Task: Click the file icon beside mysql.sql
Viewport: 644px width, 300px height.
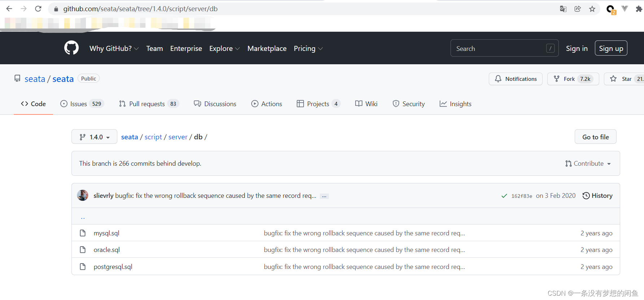Action: 83,233
